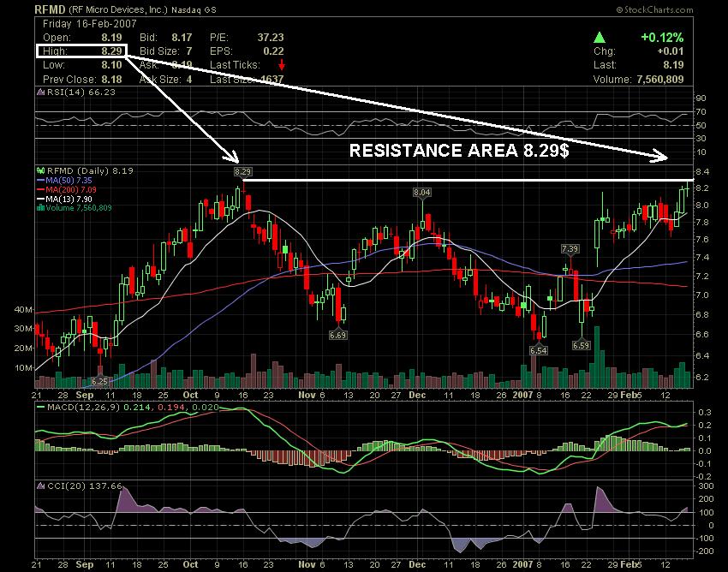Click the RFMD ticker symbol in the header

[x=51, y=9]
